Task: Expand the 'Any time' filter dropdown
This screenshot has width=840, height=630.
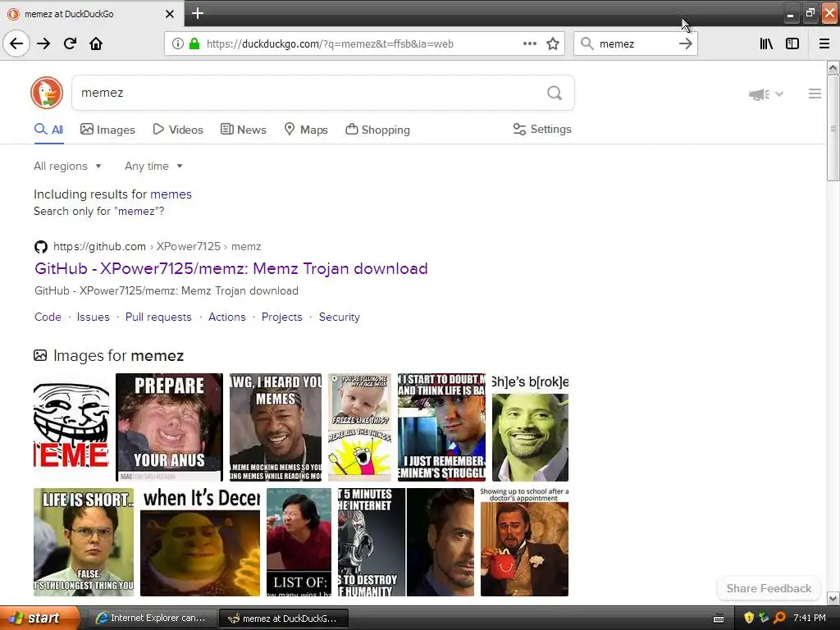Action: click(x=153, y=166)
